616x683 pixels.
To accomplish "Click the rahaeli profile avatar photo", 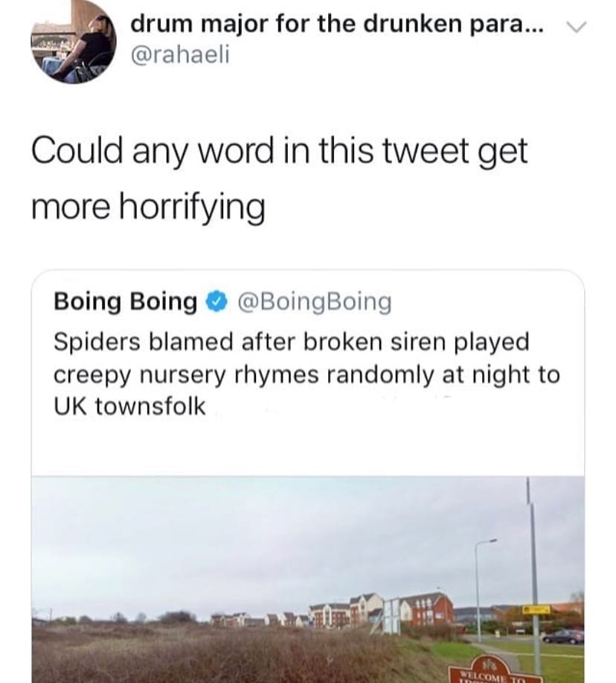I will 74,41.
